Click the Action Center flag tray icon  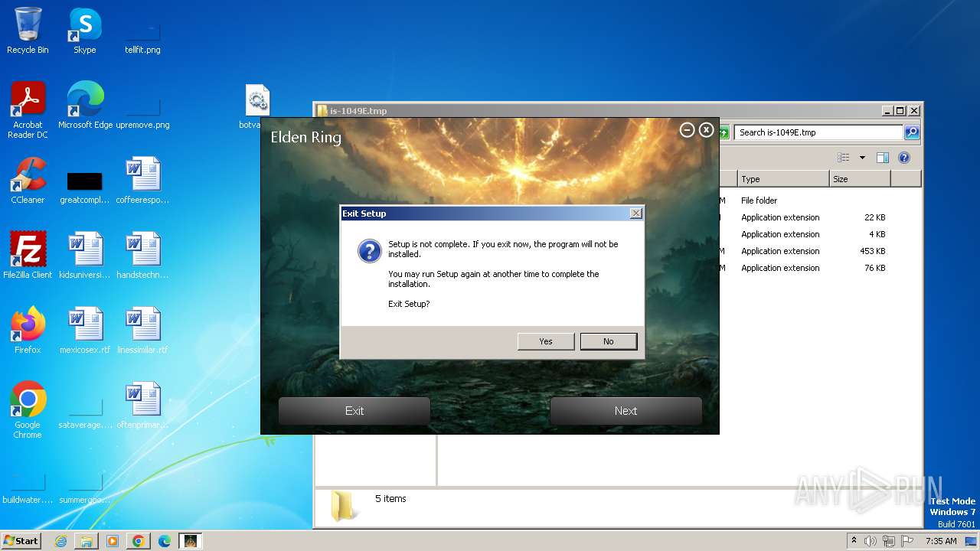coord(908,541)
